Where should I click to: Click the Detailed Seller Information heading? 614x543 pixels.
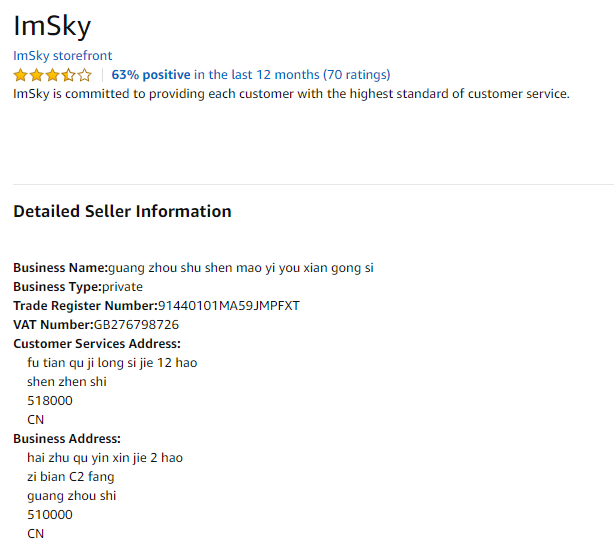click(122, 212)
